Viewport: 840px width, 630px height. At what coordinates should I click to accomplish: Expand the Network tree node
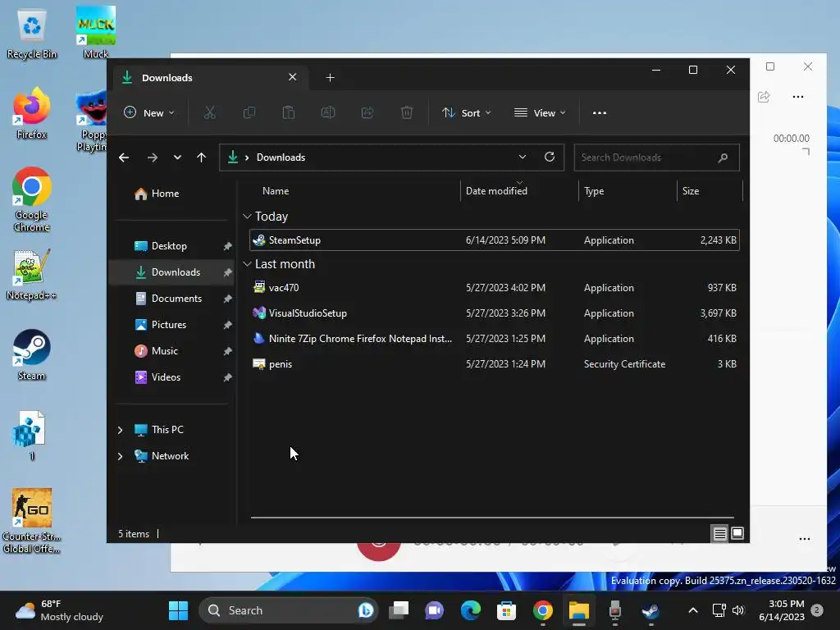(x=120, y=456)
